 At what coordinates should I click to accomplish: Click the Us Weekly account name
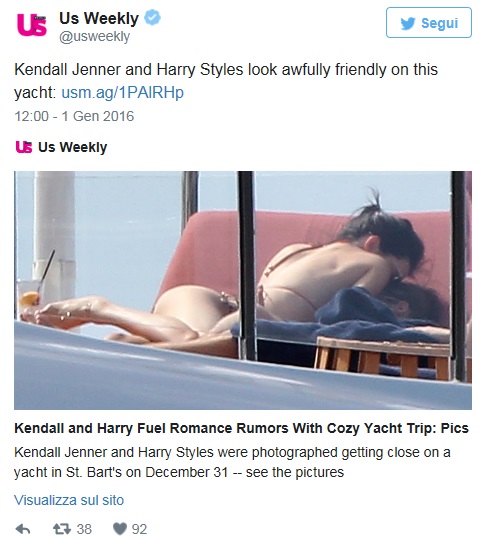99,18
